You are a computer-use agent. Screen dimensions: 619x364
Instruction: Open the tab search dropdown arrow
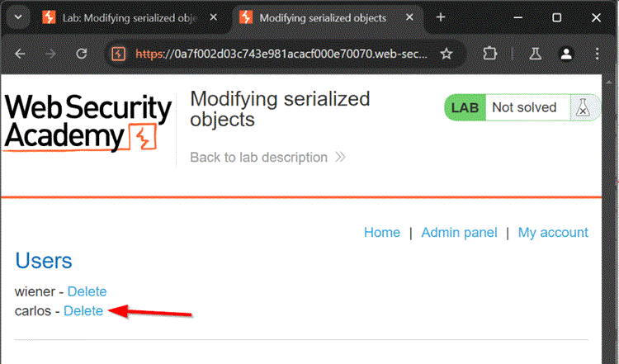pyautogui.click(x=17, y=17)
